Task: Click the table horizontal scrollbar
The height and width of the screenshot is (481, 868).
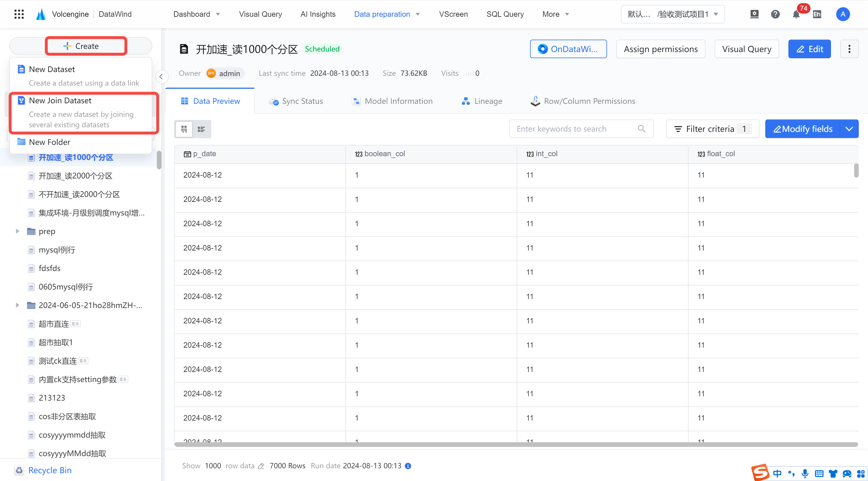Action: pyautogui.click(x=516, y=444)
